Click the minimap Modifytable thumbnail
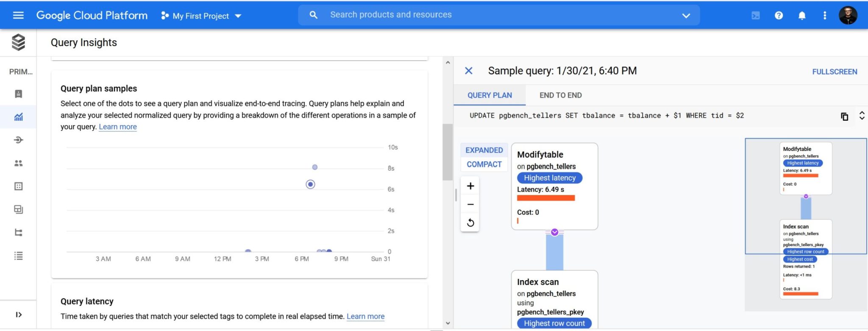The image size is (868, 331). coord(806,168)
